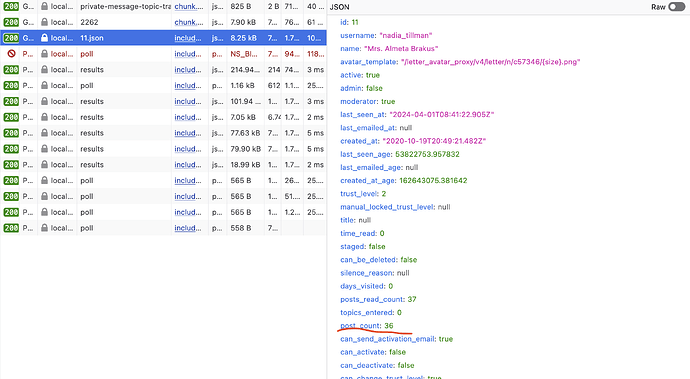Select the poll request sized 1.16 kB

[87, 85]
